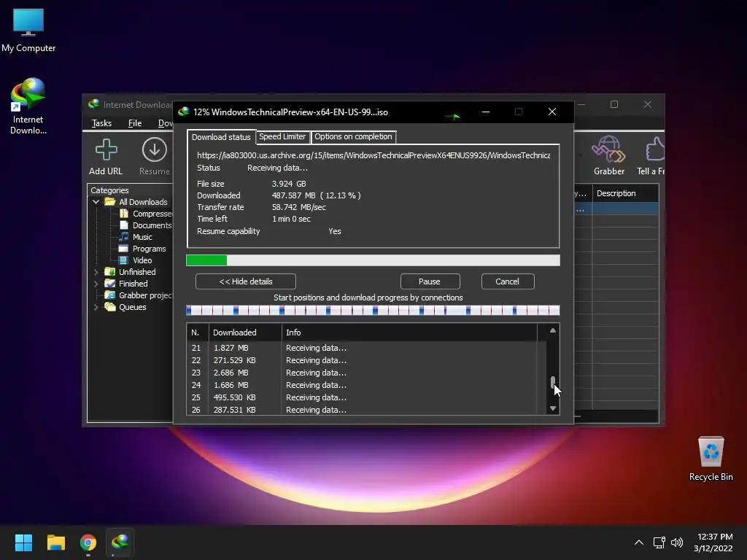Click the 58.742 MB/sec transfer rate value

(x=298, y=207)
